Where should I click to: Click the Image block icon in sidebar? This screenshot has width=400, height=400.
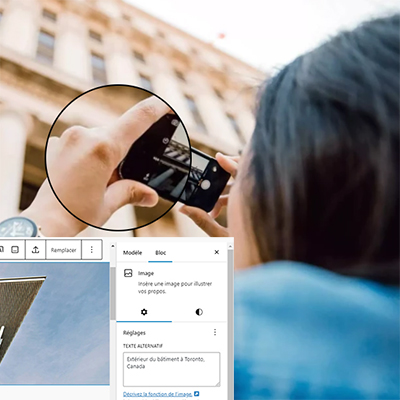click(128, 273)
